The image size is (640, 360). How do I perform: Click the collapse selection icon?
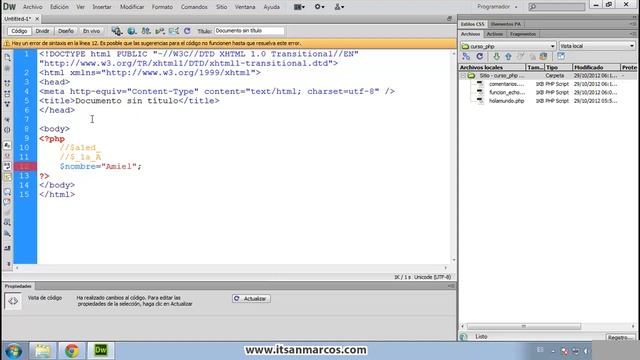click(7, 94)
